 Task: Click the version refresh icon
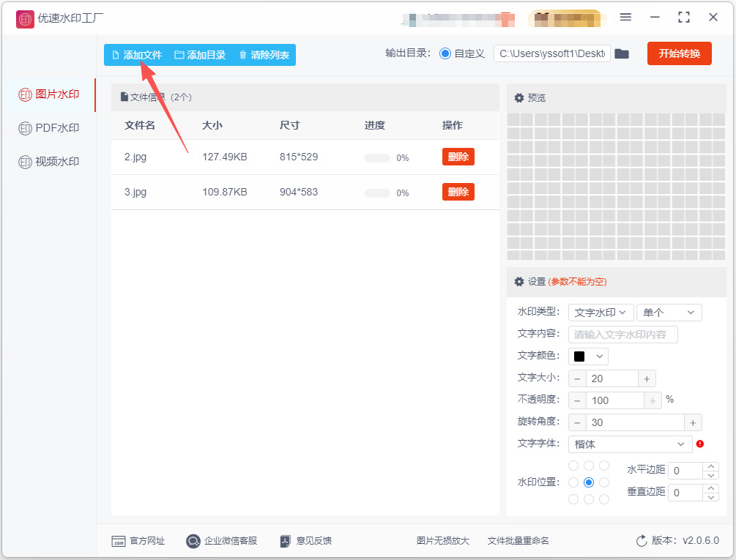tap(642, 541)
